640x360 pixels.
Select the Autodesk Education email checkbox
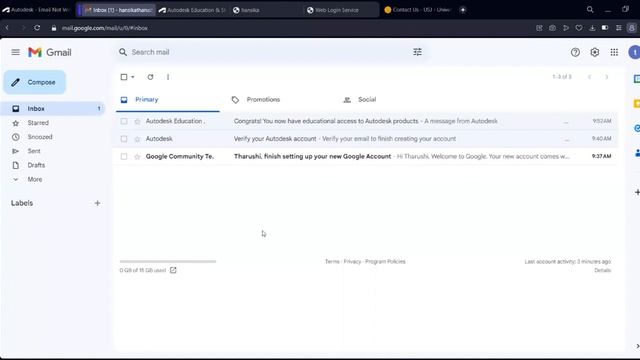124,121
